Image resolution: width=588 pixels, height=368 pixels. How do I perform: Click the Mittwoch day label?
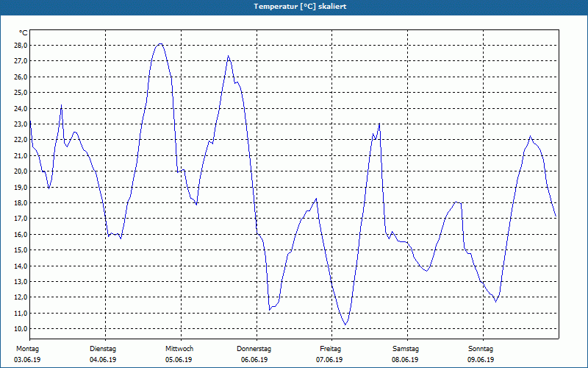tap(179, 349)
